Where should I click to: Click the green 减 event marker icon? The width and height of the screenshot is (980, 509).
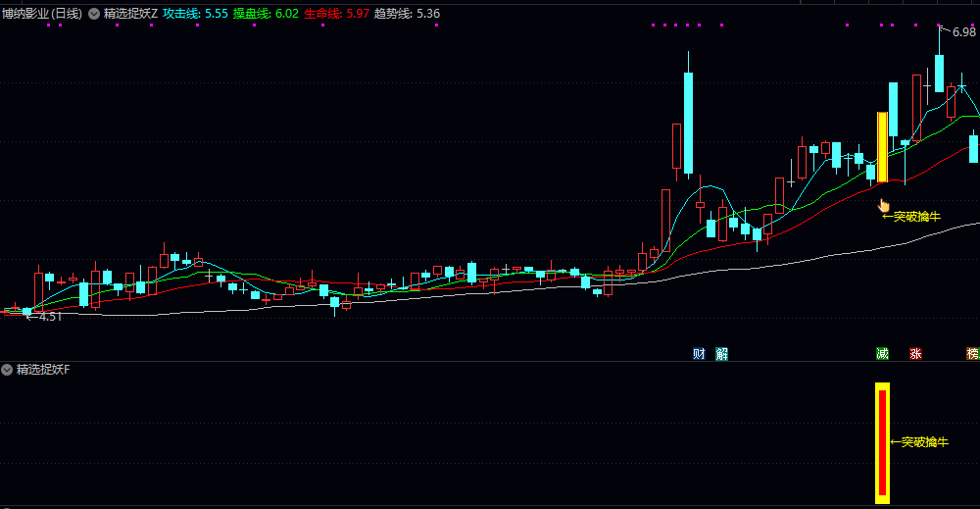(x=883, y=354)
